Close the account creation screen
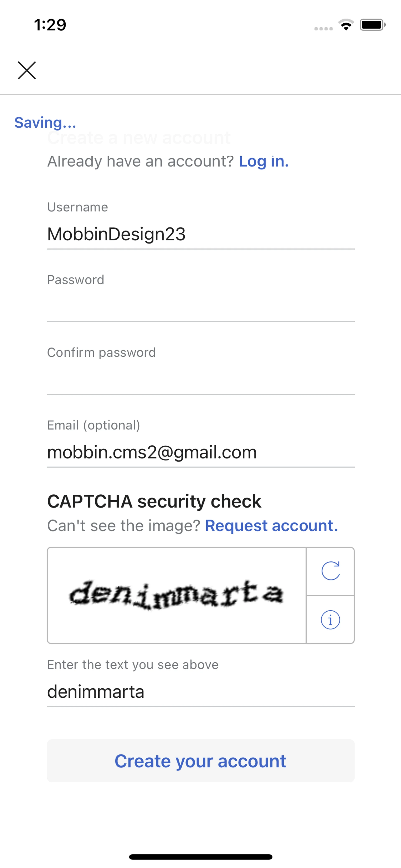Image resolution: width=401 pixels, height=868 pixels. coord(27,70)
